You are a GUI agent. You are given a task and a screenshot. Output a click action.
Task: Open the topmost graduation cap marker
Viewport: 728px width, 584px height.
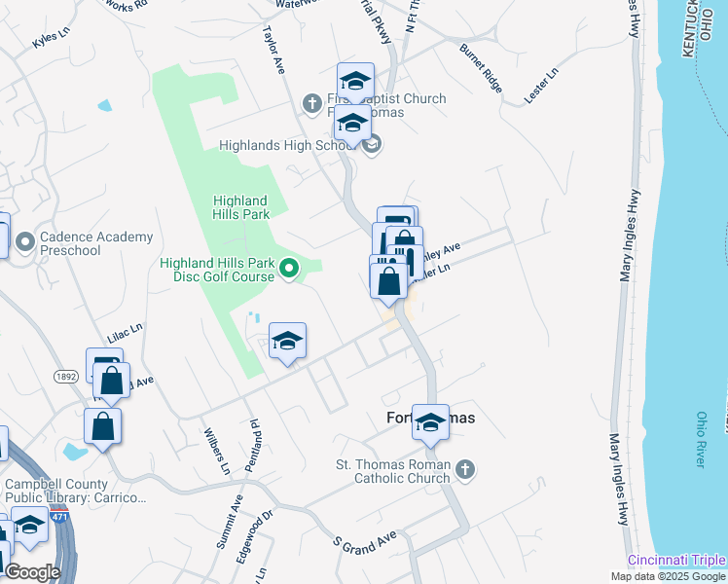pyautogui.click(x=355, y=82)
